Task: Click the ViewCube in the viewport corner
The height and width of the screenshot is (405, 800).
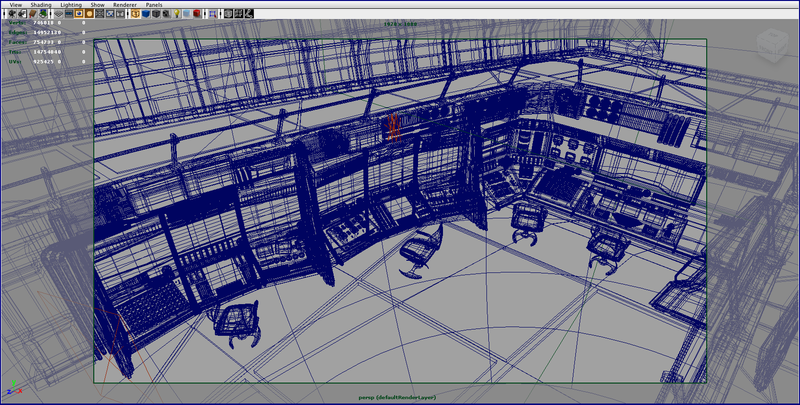Action: pos(772,42)
